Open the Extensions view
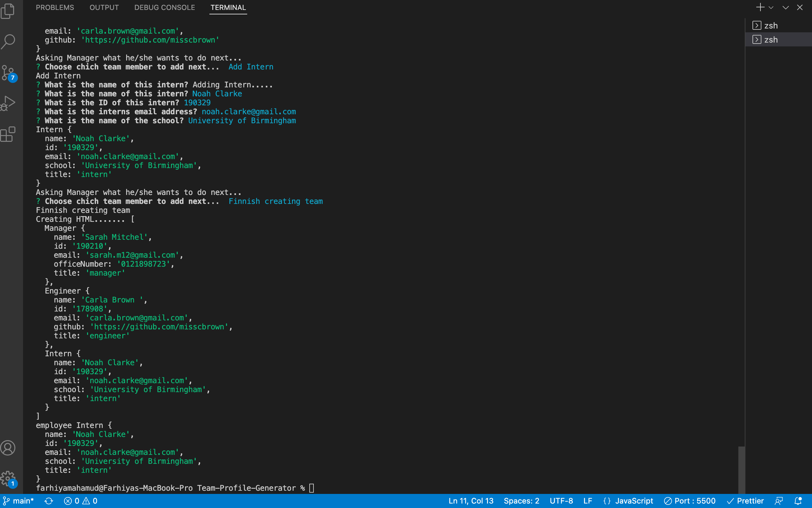Viewport: 812px width, 508px height. click(x=8, y=134)
